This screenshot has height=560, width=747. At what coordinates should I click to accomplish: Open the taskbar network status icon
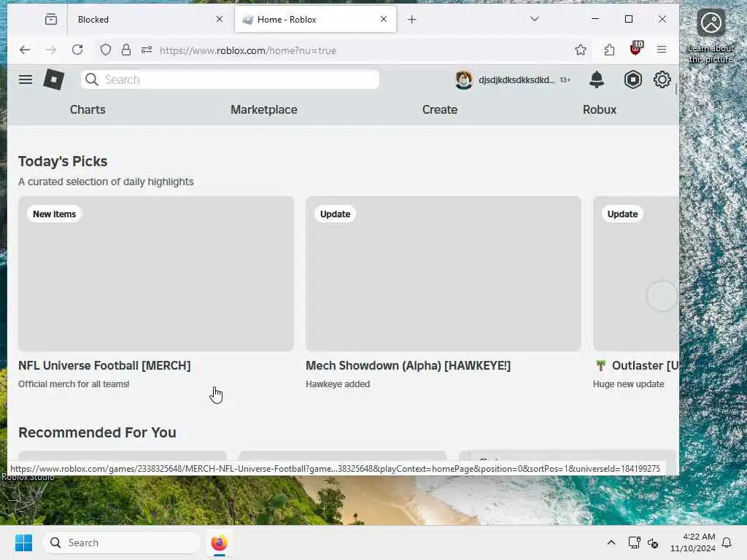(x=634, y=542)
